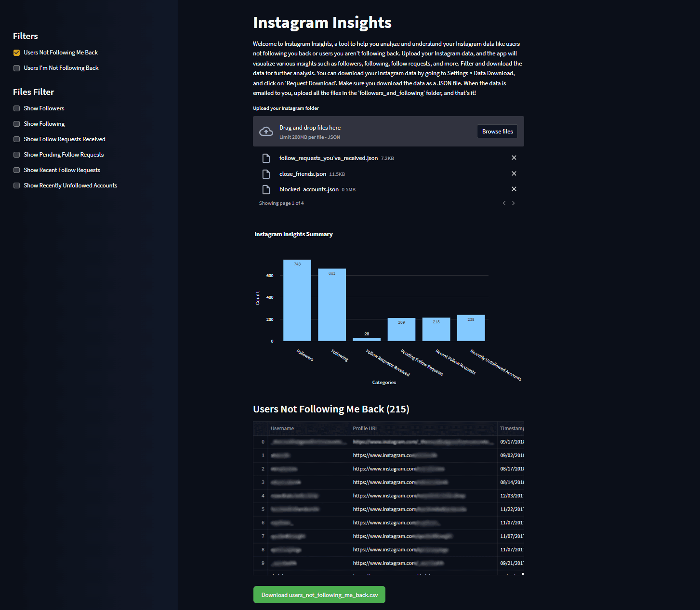
Task: Click file icon beside follow_requests_you've_received.json
Action: 266,158
